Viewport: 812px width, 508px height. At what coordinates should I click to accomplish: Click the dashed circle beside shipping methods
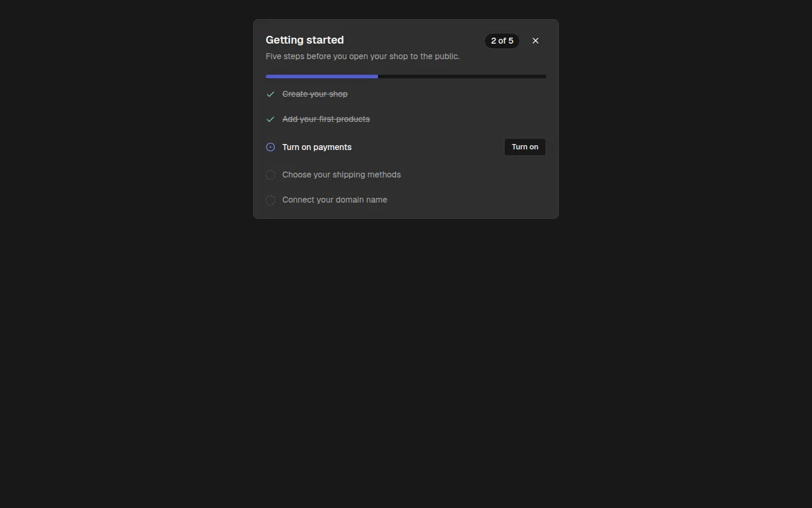click(x=270, y=175)
